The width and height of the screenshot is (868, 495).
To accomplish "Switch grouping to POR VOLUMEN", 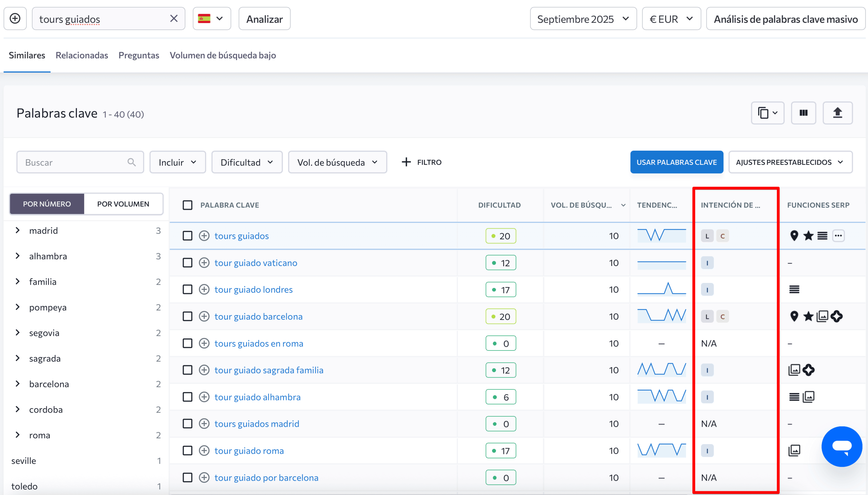I will click(123, 204).
